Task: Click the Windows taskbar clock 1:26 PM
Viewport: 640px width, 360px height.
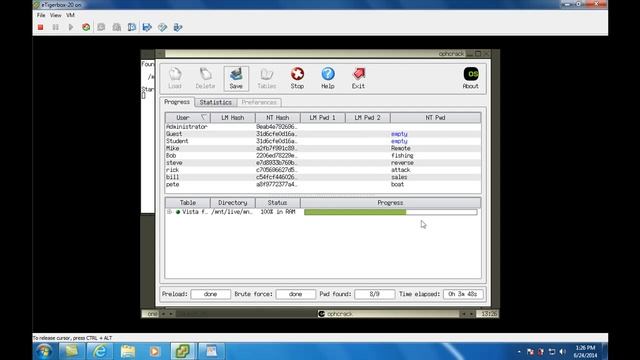Action: (585, 348)
